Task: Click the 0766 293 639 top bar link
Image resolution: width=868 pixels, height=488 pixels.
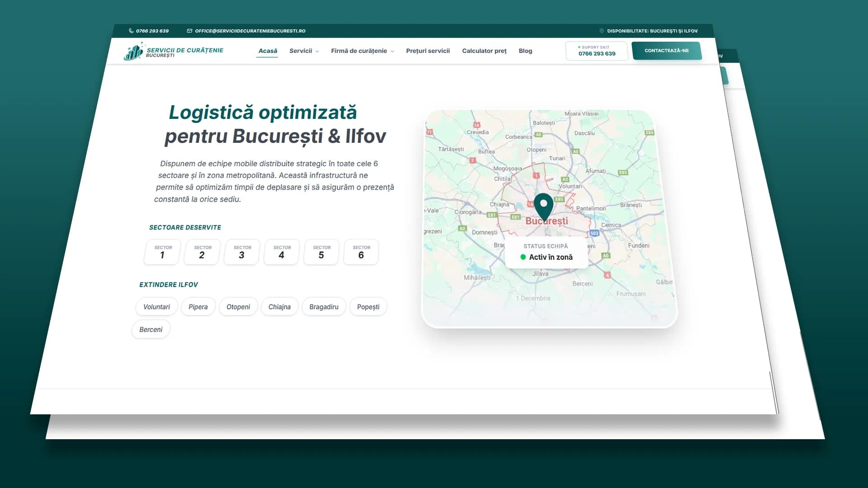Action: coord(152,31)
